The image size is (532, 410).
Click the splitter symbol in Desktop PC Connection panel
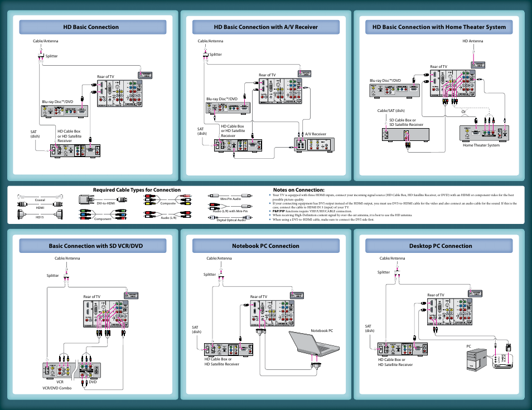[x=397, y=272]
